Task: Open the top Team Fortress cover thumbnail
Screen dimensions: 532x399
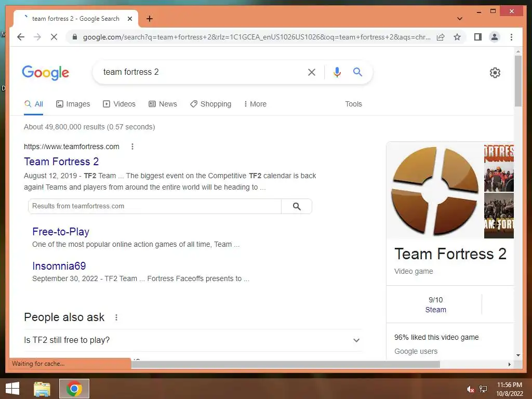Action: [499, 168]
